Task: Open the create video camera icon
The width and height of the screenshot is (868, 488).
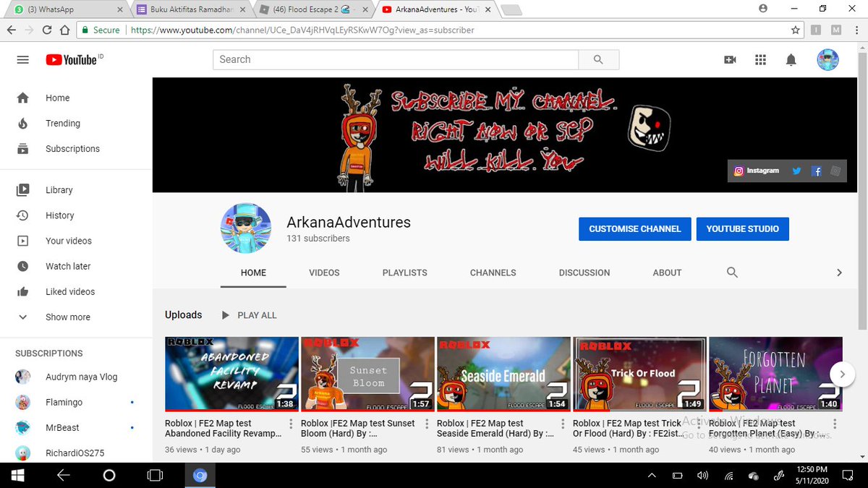Action: (730, 60)
